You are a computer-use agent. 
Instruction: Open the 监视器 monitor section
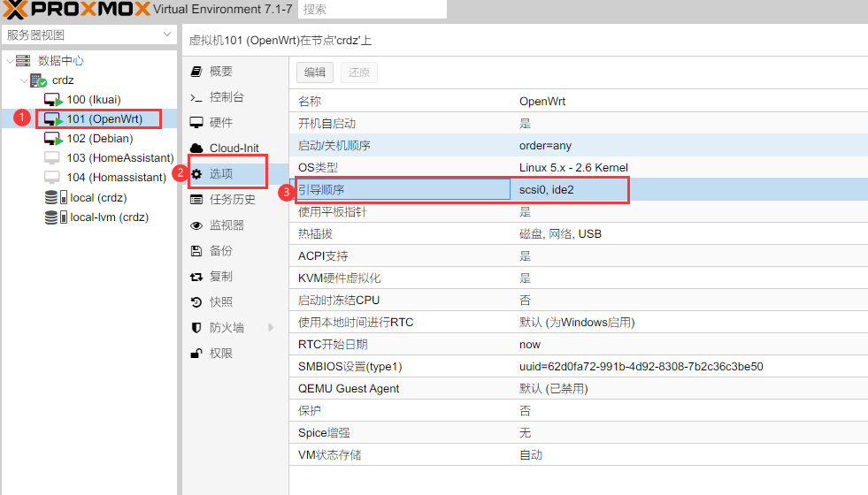(x=226, y=225)
